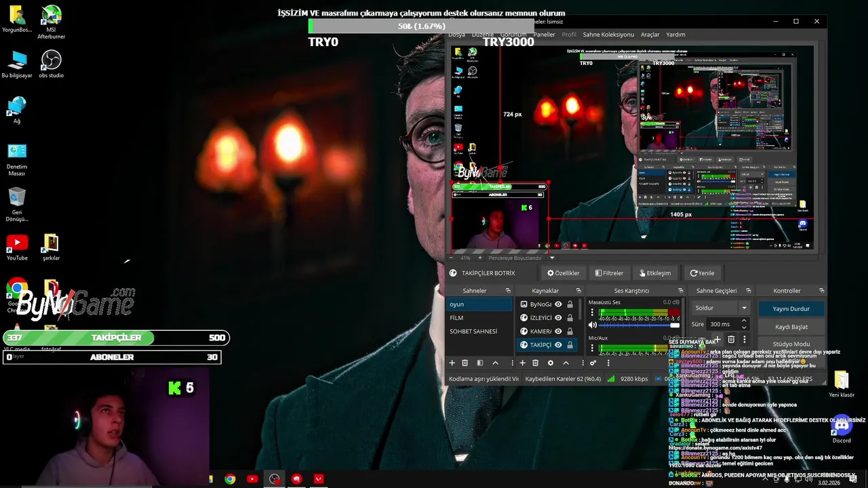
Task: Click Kaynaklar list vertical scrollbar
Action: click(x=579, y=310)
